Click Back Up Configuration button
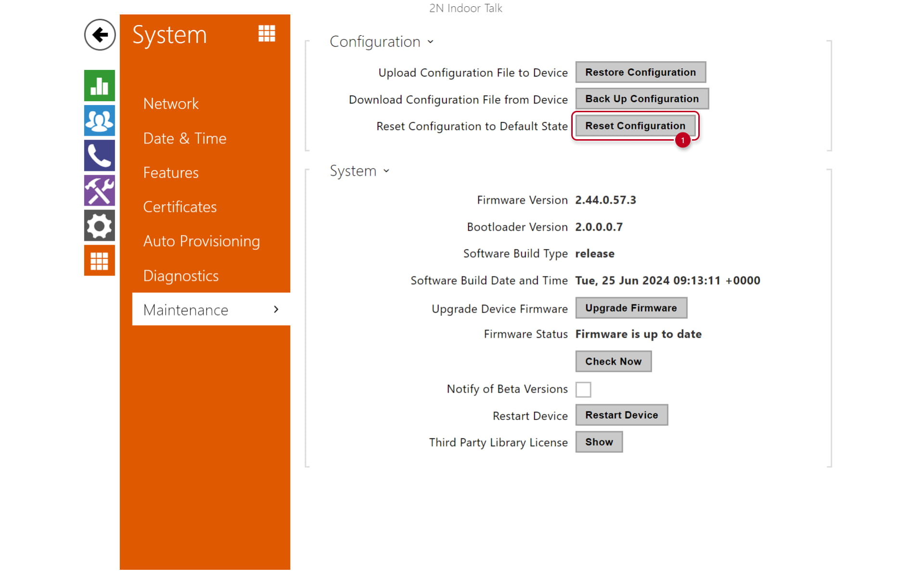Image resolution: width=924 pixels, height=578 pixels. point(642,99)
